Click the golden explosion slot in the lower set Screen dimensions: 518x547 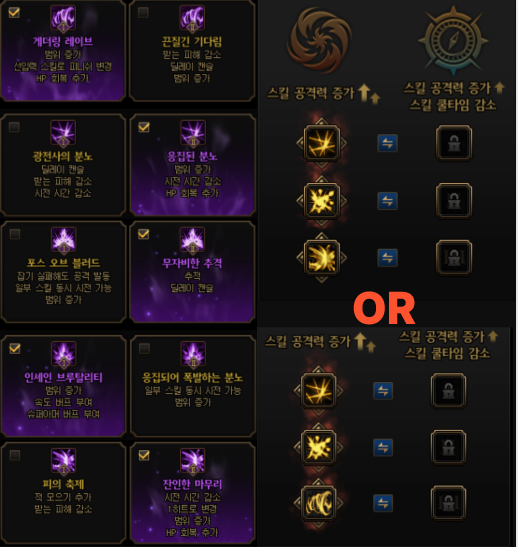click(x=318, y=447)
